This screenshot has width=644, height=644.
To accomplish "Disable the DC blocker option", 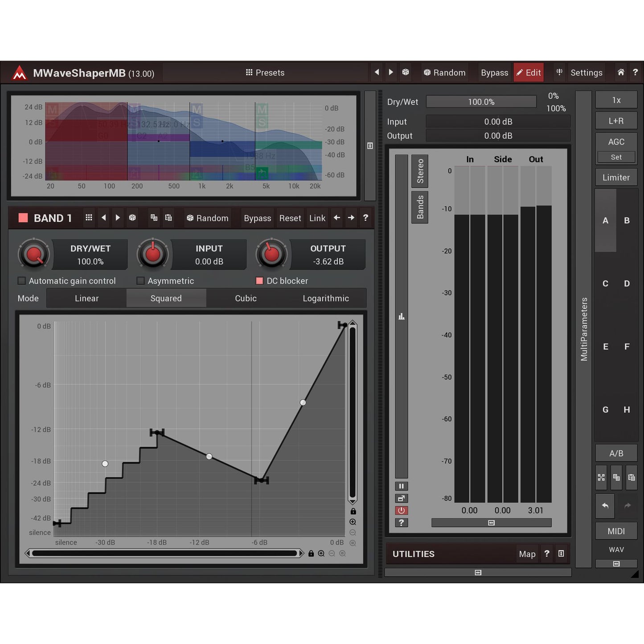I will coord(259,281).
